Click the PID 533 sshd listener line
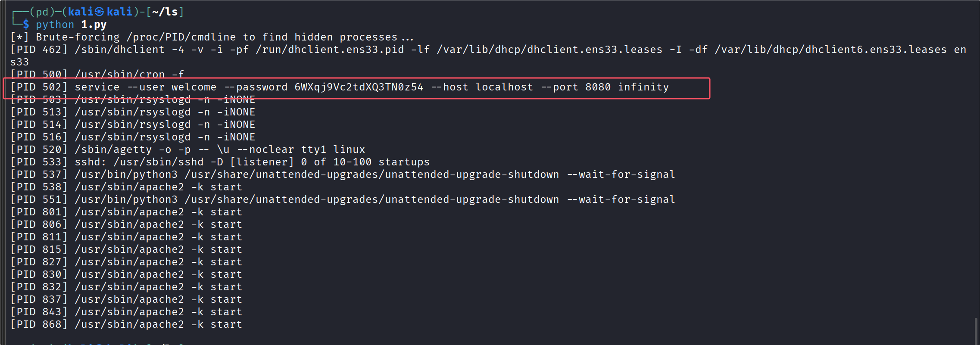The height and width of the screenshot is (345, 980). [x=220, y=162]
